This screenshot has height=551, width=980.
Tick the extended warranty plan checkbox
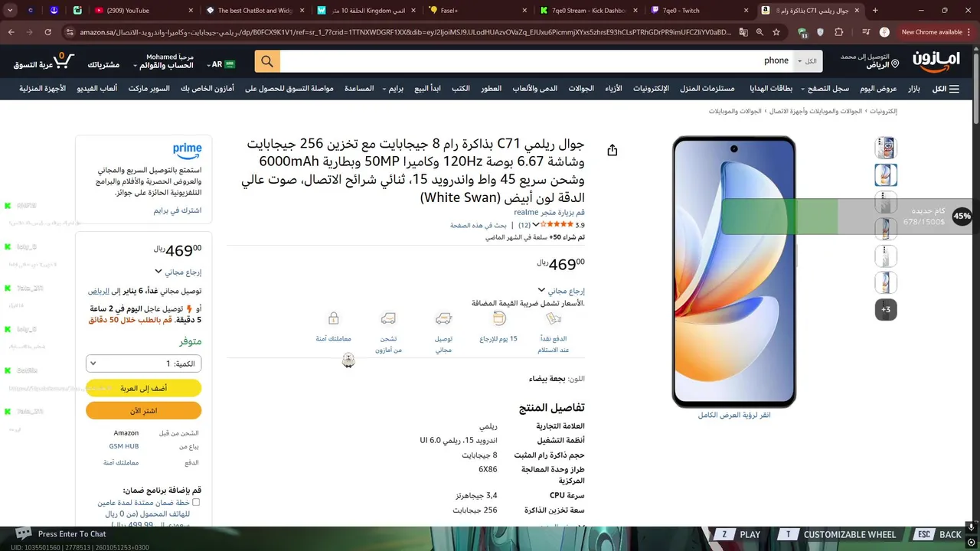pos(196,503)
